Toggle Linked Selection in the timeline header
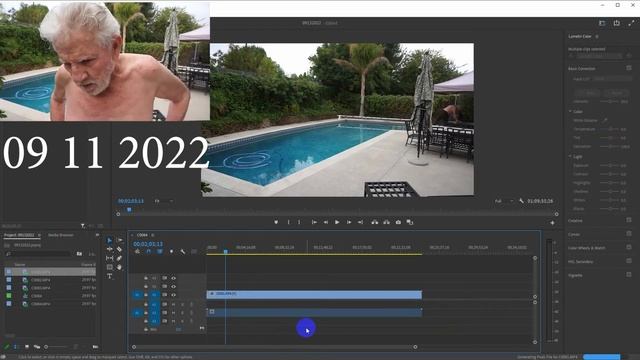 (x=160, y=251)
